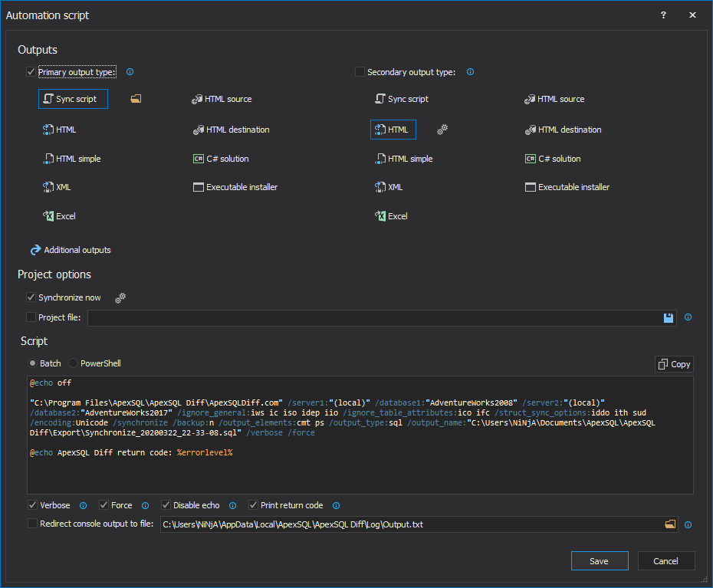
Task: Toggle the Print return code checkbox
Action: (254, 505)
